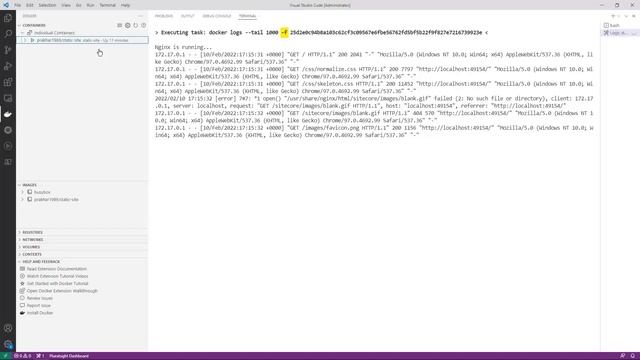Expand the prakhar1989/static-site image
The width and height of the screenshot is (640, 360).
(x=23, y=200)
